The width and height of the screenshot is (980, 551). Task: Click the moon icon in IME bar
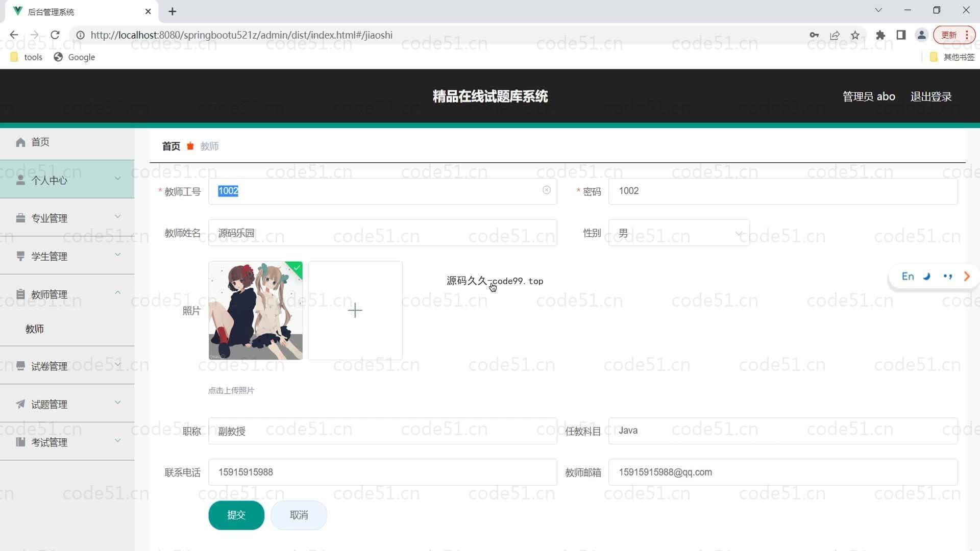(x=927, y=277)
